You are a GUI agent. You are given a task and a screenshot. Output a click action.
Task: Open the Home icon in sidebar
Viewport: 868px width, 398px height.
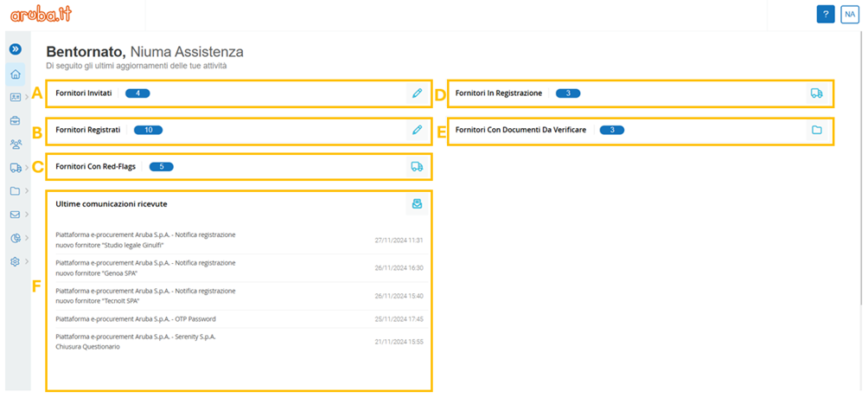[x=16, y=74]
